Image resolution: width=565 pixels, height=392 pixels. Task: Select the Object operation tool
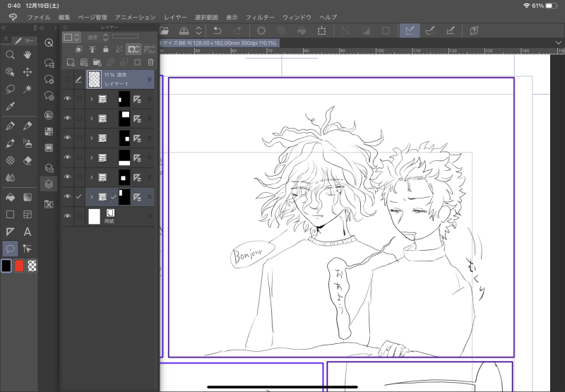(10, 72)
